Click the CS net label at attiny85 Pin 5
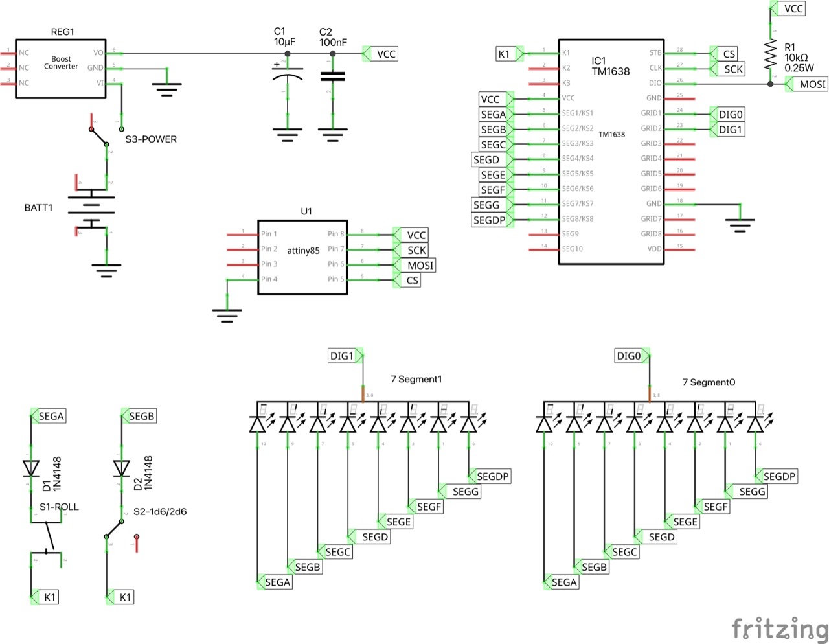This screenshot has height=644, width=829. [407, 281]
